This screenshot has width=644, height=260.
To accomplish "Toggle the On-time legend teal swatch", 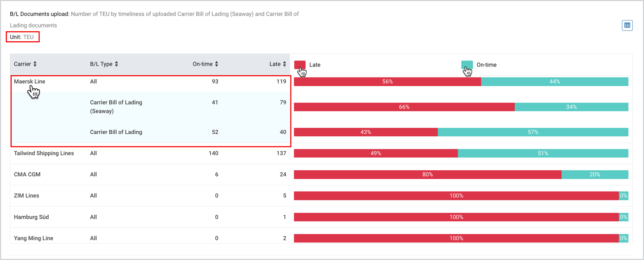I will tap(467, 64).
